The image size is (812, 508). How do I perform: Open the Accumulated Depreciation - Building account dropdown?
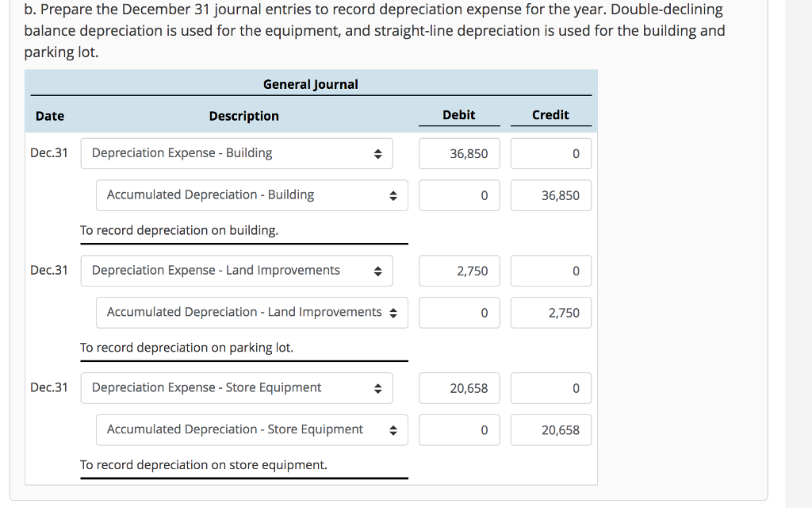[x=251, y=194]
